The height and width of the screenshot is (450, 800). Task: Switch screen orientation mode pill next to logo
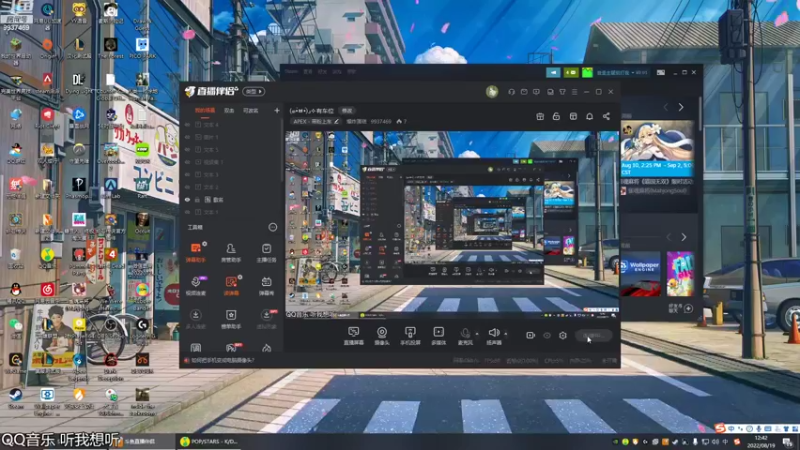pyautogui.click(x=254, y=91)
